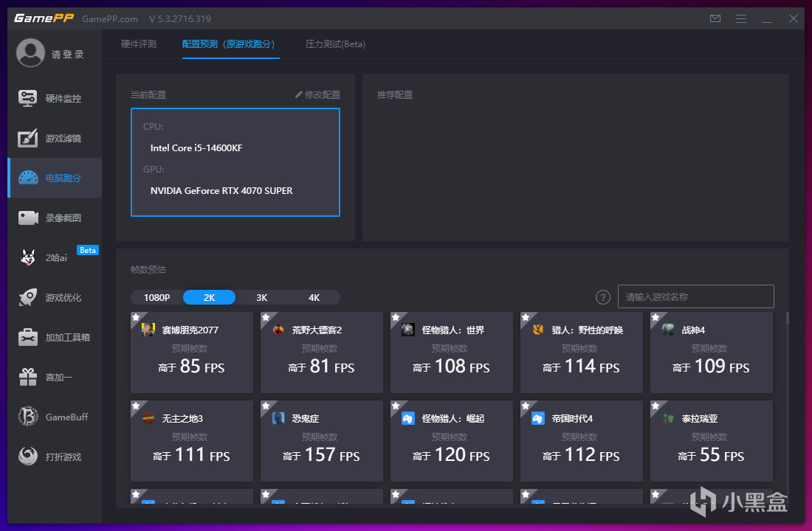This screenshot has height=531, width=812.
Task: Open the 游戏优化 rocket icon
Action: (27, 298)
